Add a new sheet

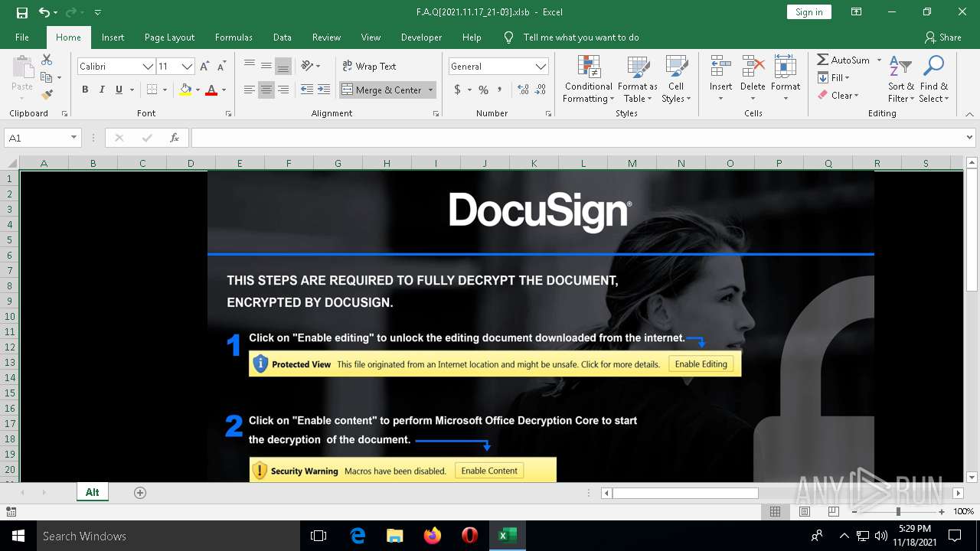140,493
